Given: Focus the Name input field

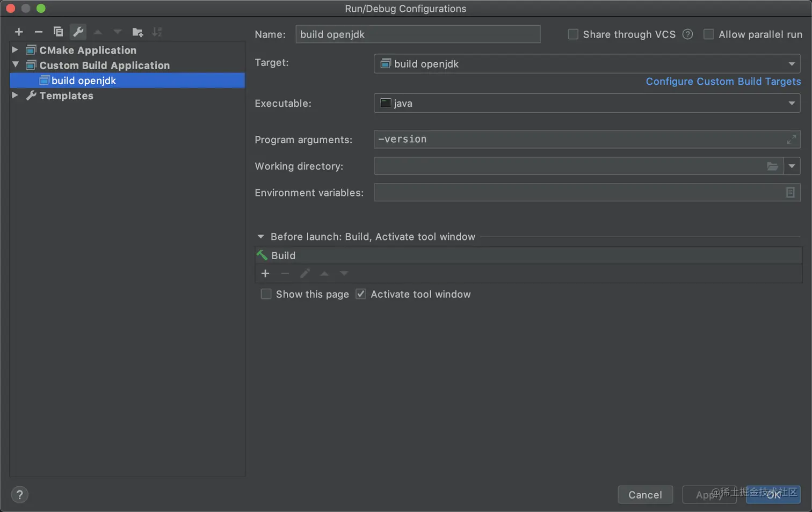Looking at the screenshot, I should 418,34.
